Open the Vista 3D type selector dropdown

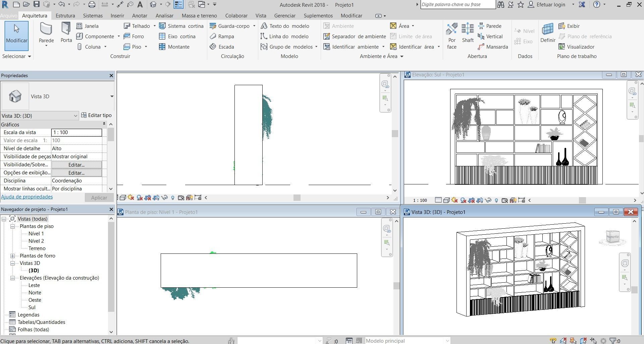click(112, 97)
